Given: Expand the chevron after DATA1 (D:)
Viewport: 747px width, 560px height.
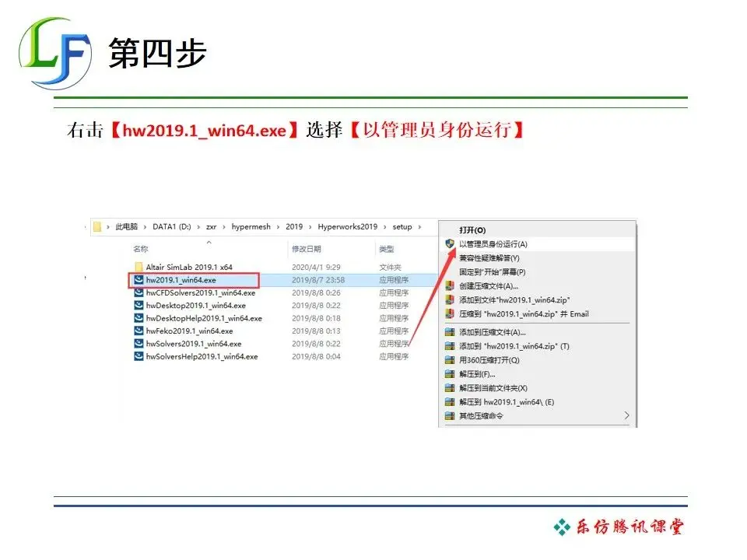Looking at the screenshot, I should pos(198,227).
